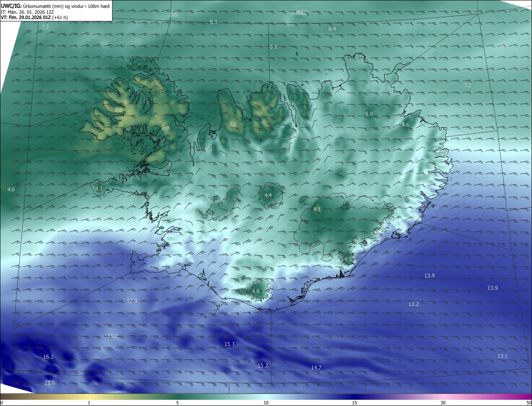Click the 4.4 value on the glacier
This screenshot has height=406, width=532.
(268, 196)
